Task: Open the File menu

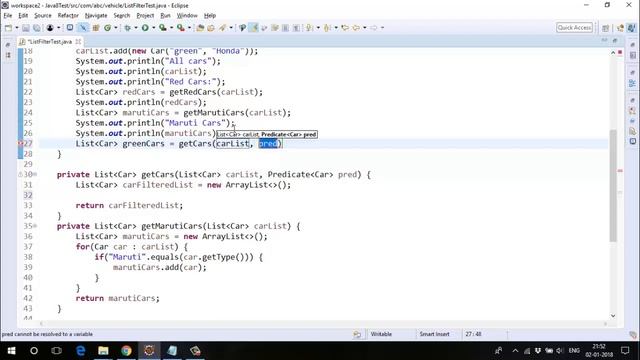Action: click(8, 16)
